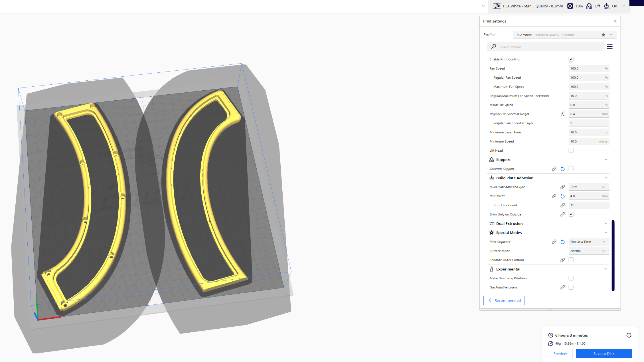This screenshot has height=362, width=644.
Task: Open the infill density (10%) toolbar icon
Action: (x=570, y=6)
